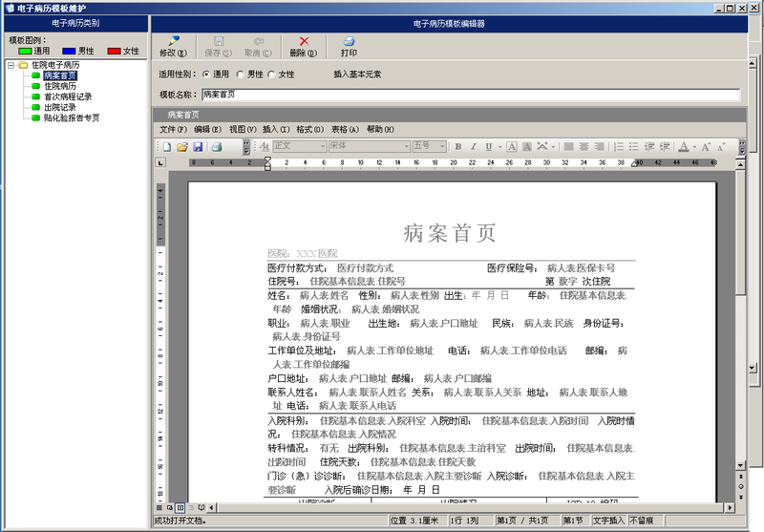Select the 女性 gender radio button
Viewport: 764px width, 532px height.
pyautogui.click(x=271, y=74)
